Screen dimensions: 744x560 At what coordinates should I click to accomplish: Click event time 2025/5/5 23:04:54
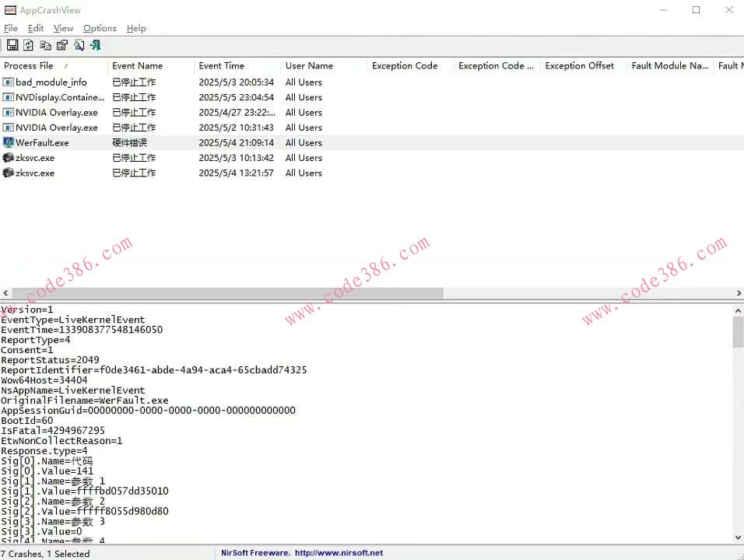237,97
